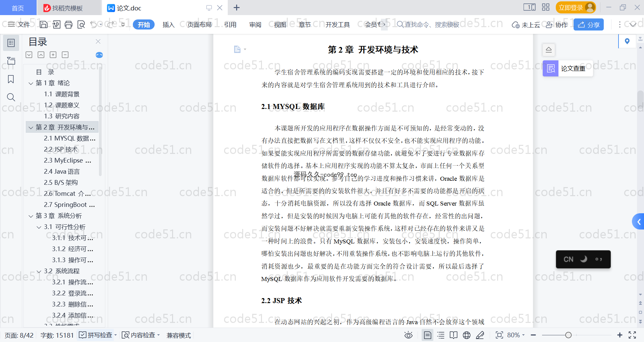Open the 80% zoom level dropdown
The height and width of the screenshot is (342, 644).
point(516,335)
